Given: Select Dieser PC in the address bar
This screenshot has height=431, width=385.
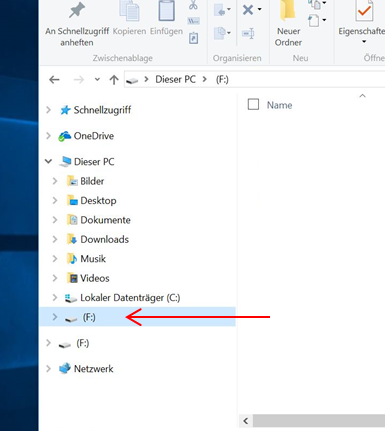Looking at the screenshot, I should click(x=175, y=79).
